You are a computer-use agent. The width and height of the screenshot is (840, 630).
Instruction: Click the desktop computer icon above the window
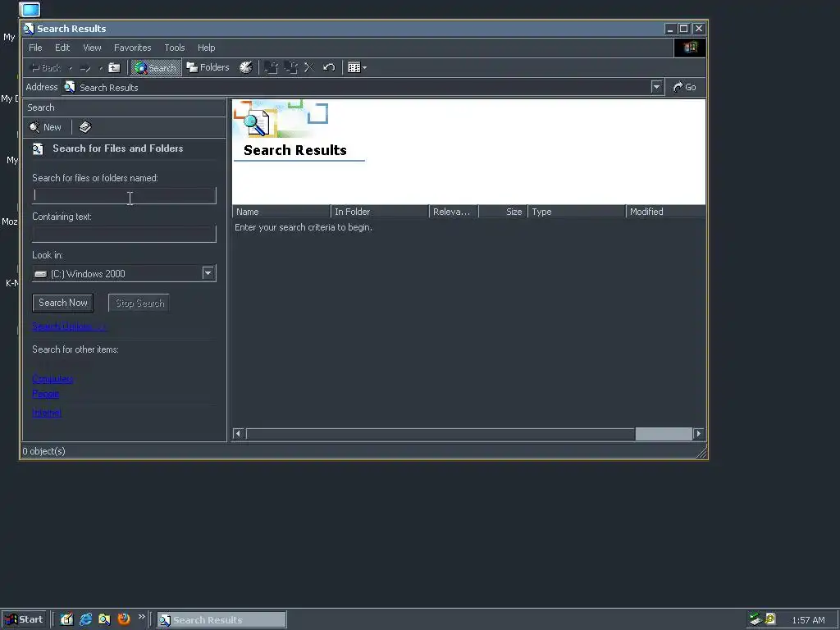(30, 10)
